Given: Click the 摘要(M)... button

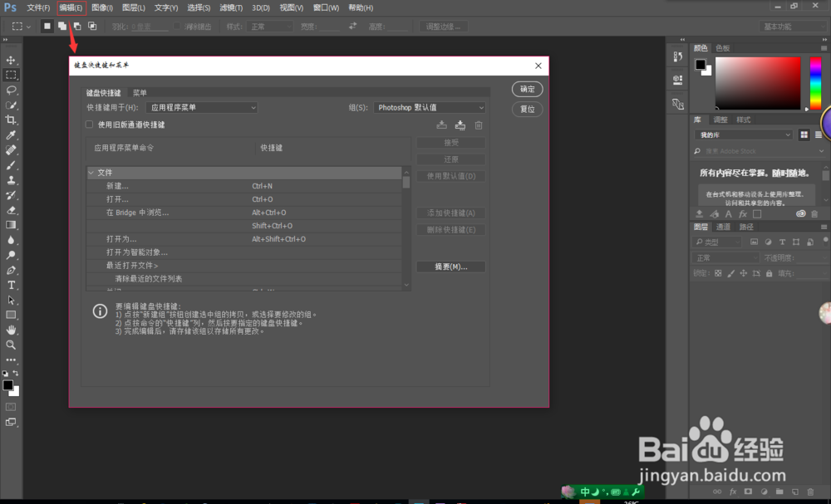Looking at the screenshot, I should pyautogui.click(x=451, y=267).
